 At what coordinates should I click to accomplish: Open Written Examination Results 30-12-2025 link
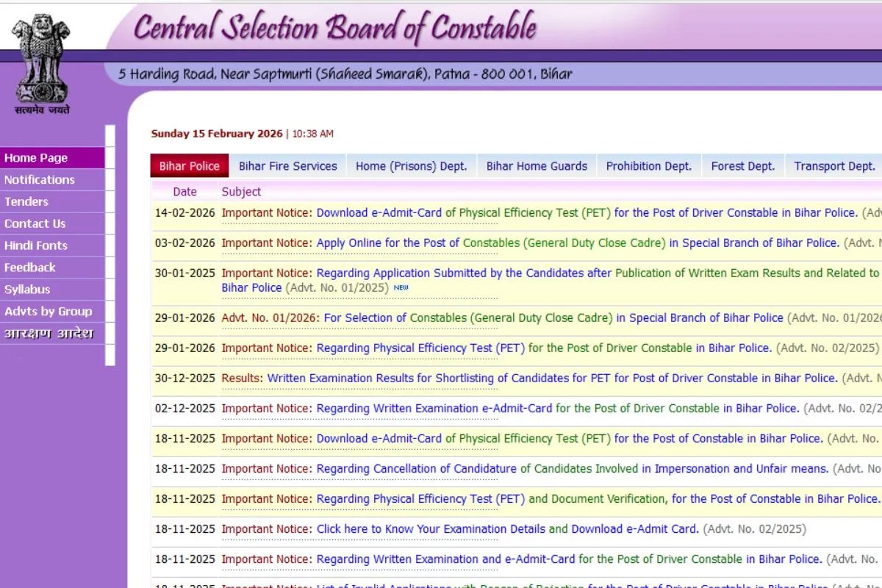551,379
